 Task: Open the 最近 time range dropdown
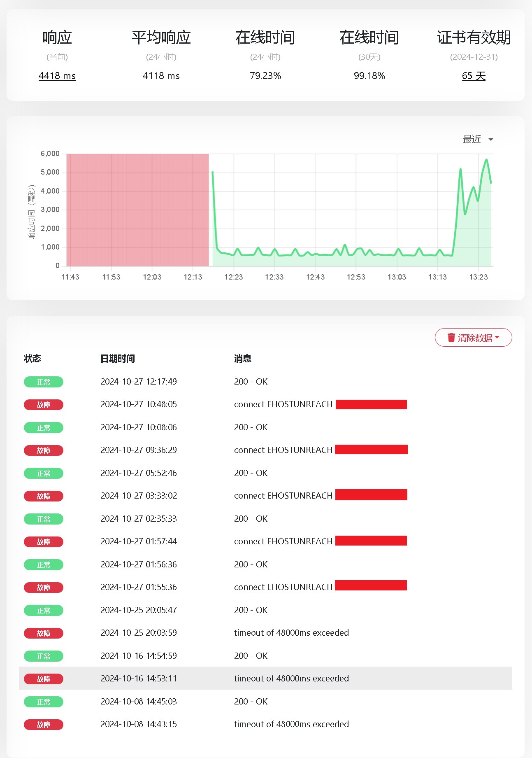[x=478, y=139]
